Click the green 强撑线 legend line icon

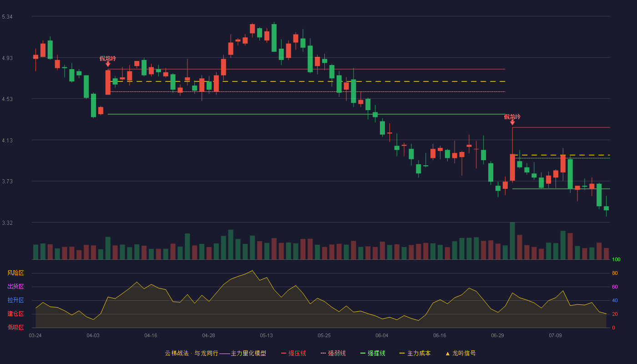363,354
